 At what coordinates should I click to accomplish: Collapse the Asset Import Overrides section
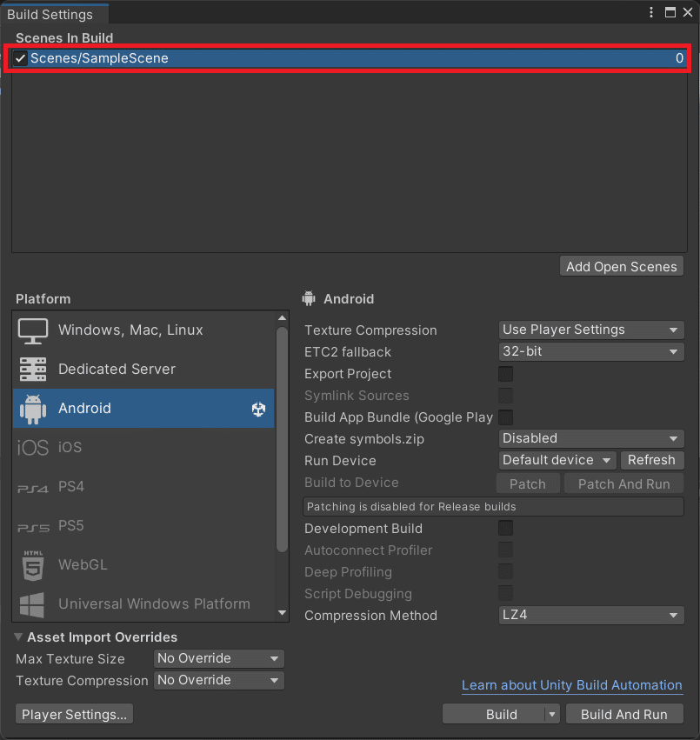[18, 637]
